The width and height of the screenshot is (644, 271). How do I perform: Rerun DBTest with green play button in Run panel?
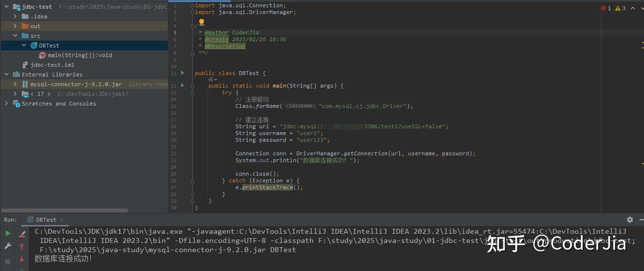pyautogui.click(x=8, y=234)
